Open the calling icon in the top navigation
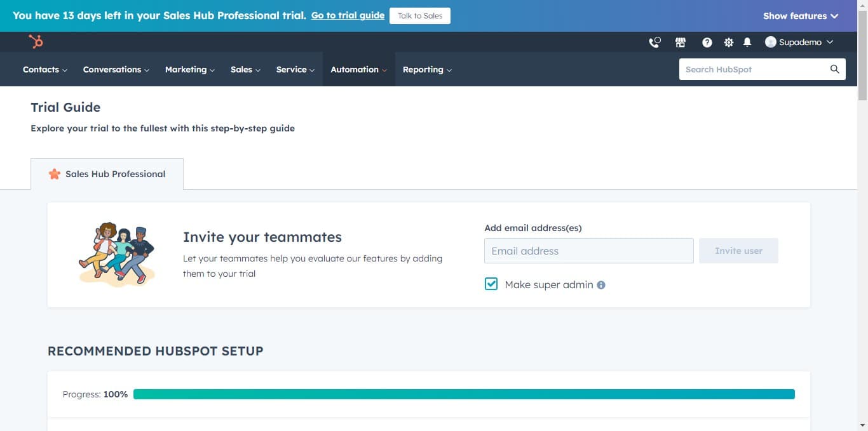This screenshot has height=431, width=868. click(654, 42)
